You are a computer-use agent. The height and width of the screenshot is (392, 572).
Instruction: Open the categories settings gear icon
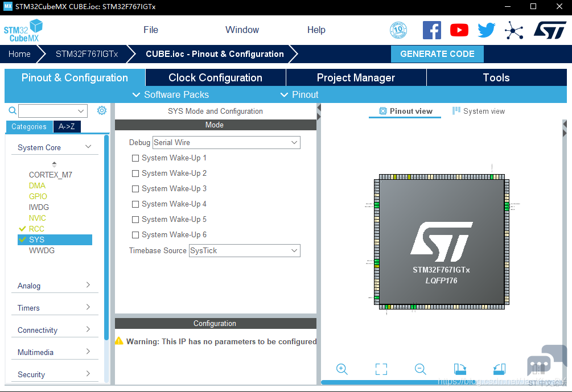click(102, 110)
